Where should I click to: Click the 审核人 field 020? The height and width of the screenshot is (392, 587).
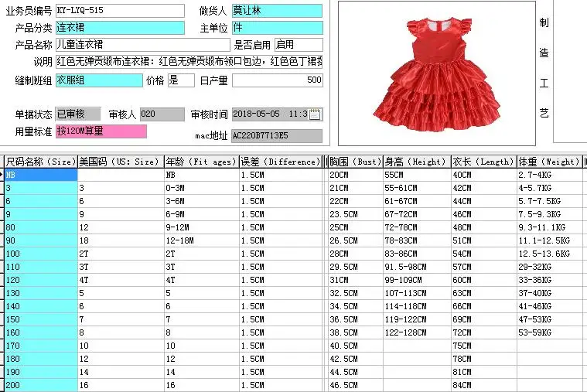[x=162, y=114]
